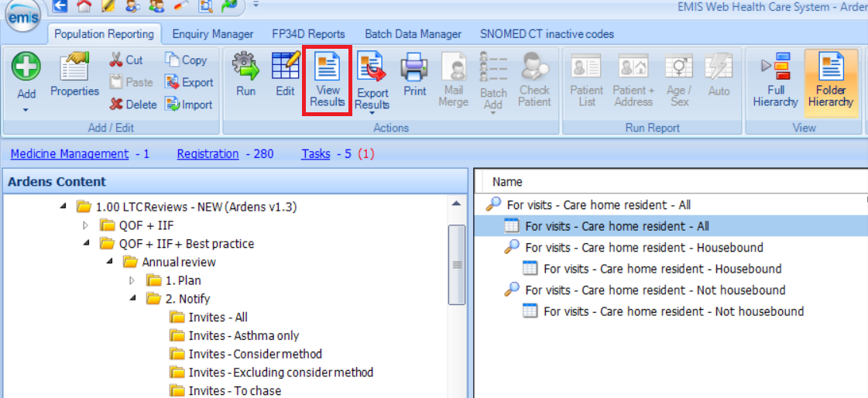Screen dimensions: 868x398
Task: Switch to Batch Data Manager tab
Action: tap(413, 34)
